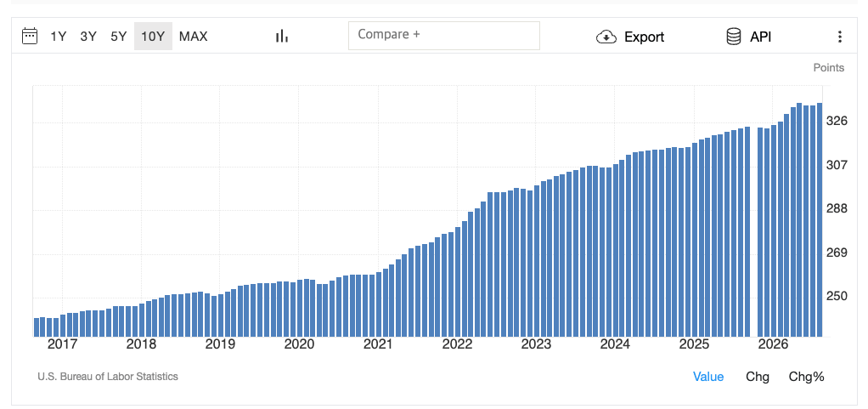Click the API database stack icon

(734, 37)
